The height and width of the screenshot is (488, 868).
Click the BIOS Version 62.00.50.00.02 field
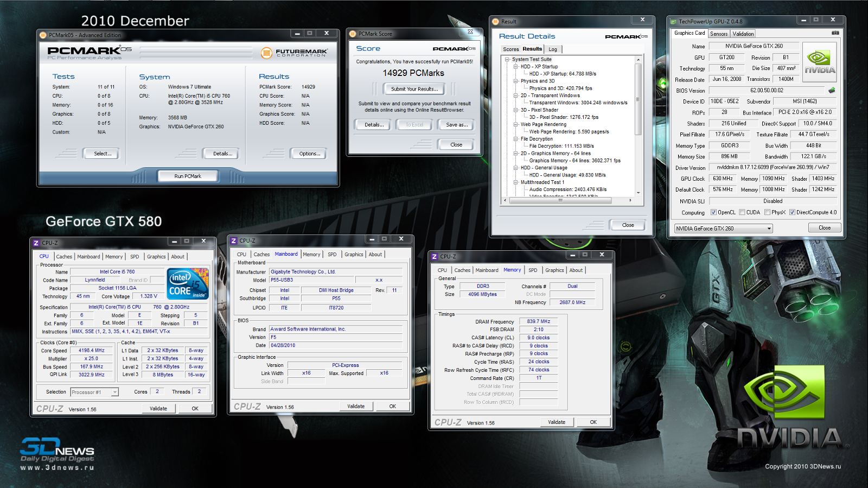click(x=767, y=91)
